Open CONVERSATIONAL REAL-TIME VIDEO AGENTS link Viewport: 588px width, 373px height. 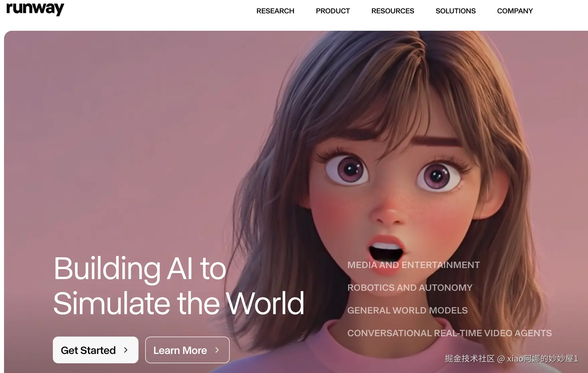[450, 333]
